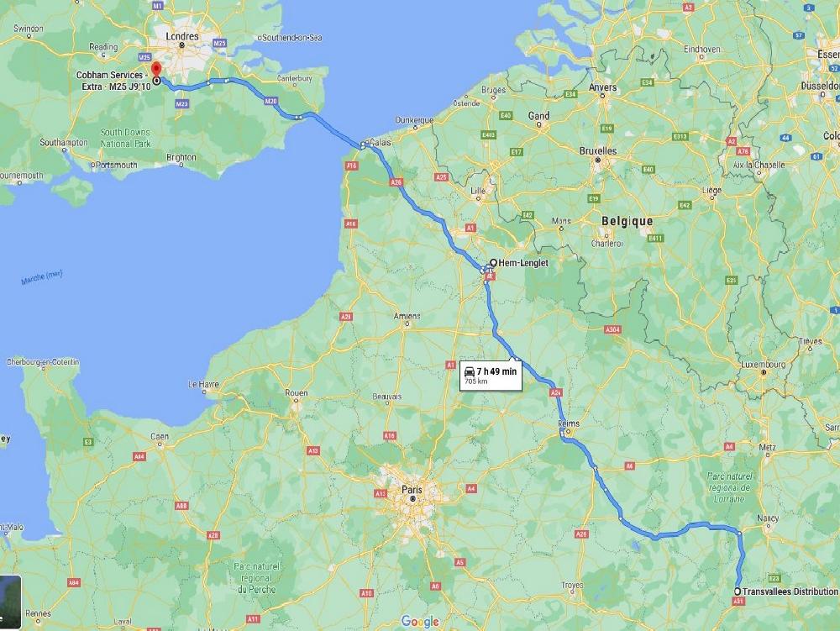Open the satellite layer thumbnail at bottom-left
The height and width of the screenshot is (631, 840).
10,602
